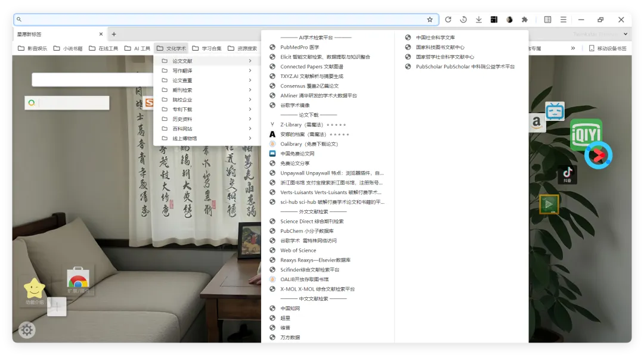
Task: Open the 在线工具 bookmark folder
Action: pyautogui.click(x=104, y=48)
